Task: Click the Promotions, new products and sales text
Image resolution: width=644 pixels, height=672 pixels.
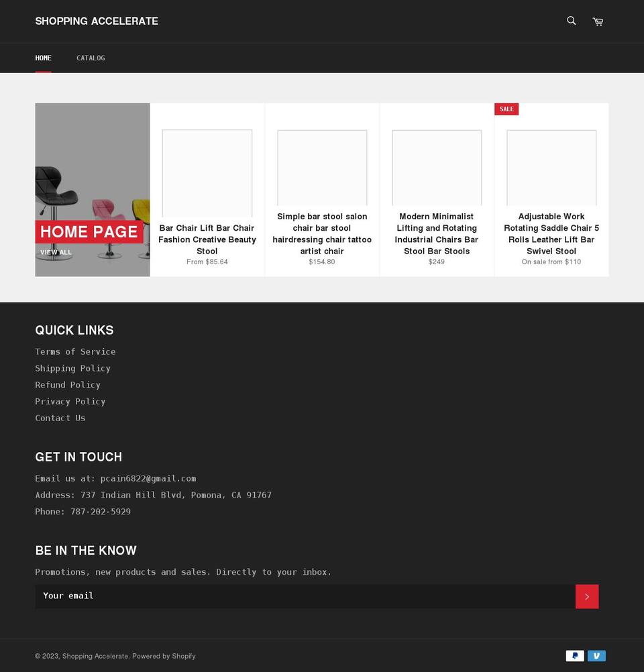Action: (x=183, y=572)
